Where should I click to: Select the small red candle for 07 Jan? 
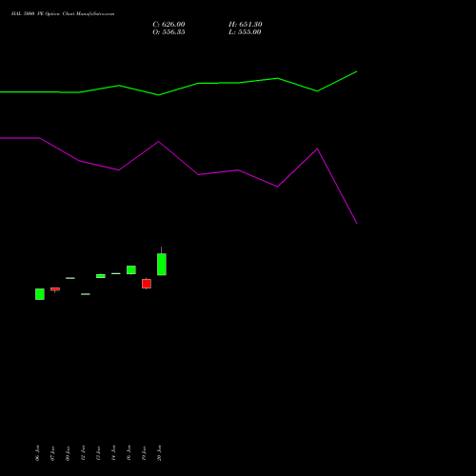[x=55, y=289]
